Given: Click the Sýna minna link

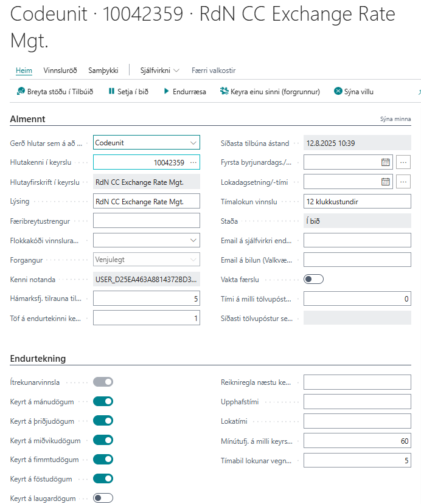Looking at the screenshot, I should pos(395,119).
